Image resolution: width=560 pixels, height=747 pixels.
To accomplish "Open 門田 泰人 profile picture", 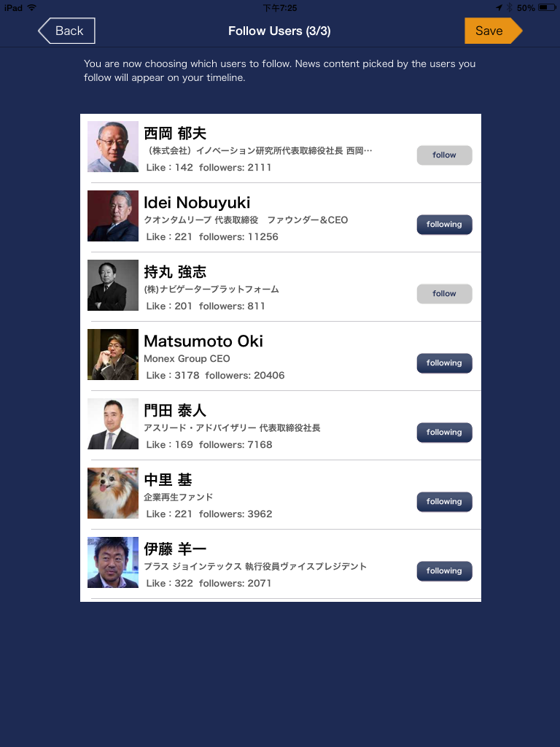I will pyautogui.click(x=113, y=424).
